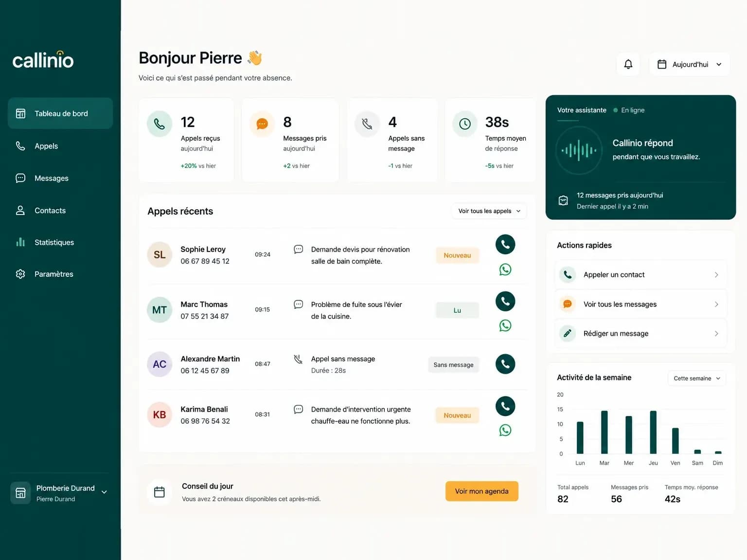Click the phone icon for Appels reçus
Screen dimensions: 747x560
(x=160, y=124)
